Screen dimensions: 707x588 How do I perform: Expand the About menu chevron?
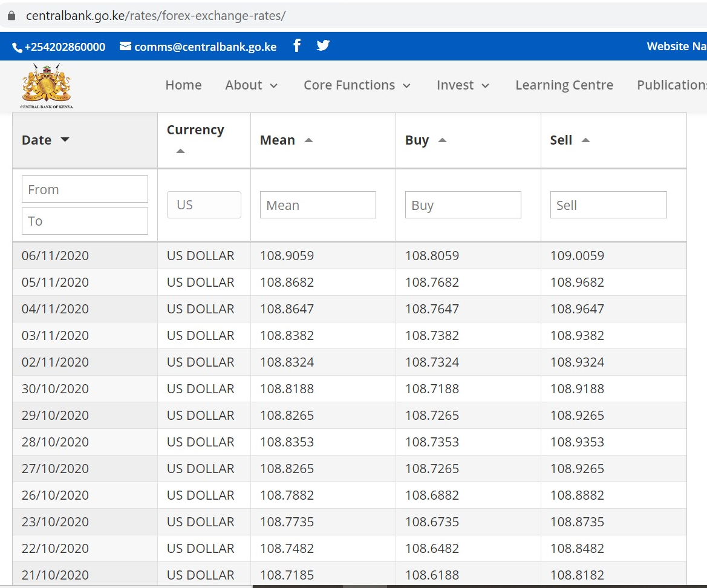coord(274,86)
